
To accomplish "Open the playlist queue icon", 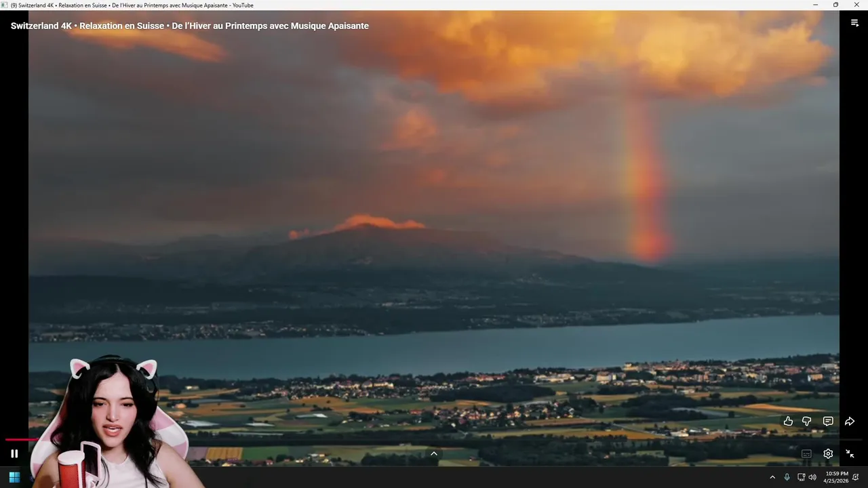I will click(854, 22).
